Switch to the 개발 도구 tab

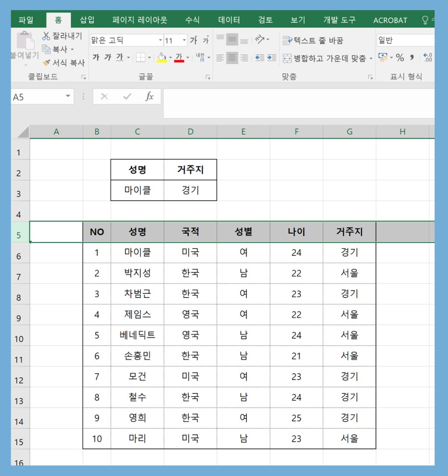click(339, 20)
